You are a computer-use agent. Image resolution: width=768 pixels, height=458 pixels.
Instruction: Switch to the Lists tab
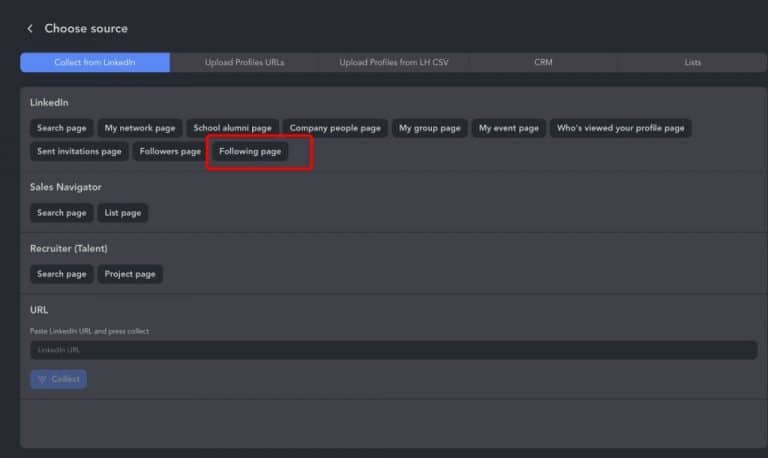(692, 62)
